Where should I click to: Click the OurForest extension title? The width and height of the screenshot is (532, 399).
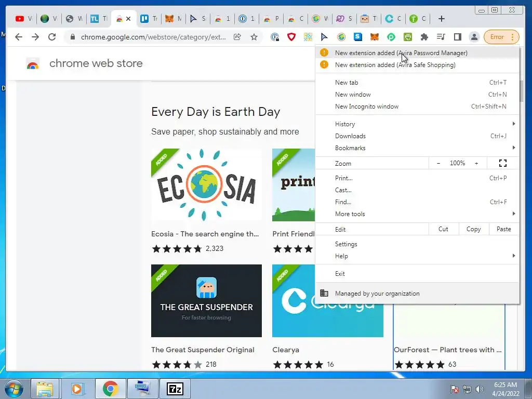click(447, 350)
